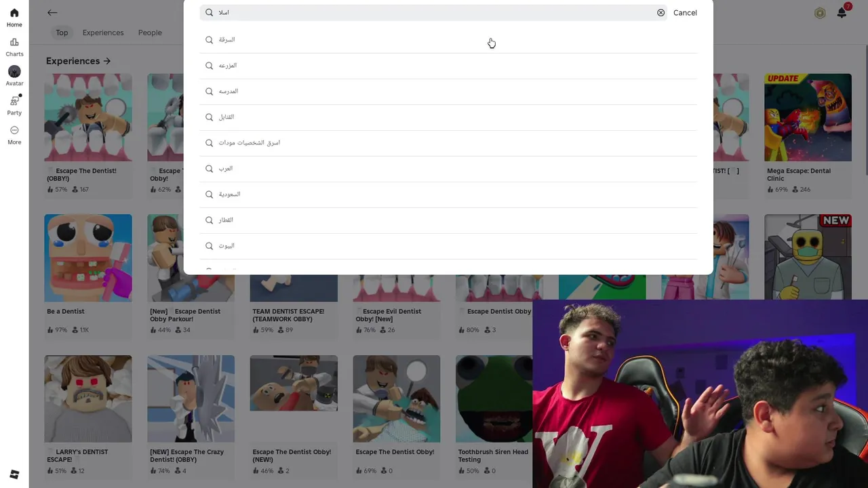Screen dimensions: 868x488
Task: Go back using the left arrow icon
Action: click(x=52, y=12)
